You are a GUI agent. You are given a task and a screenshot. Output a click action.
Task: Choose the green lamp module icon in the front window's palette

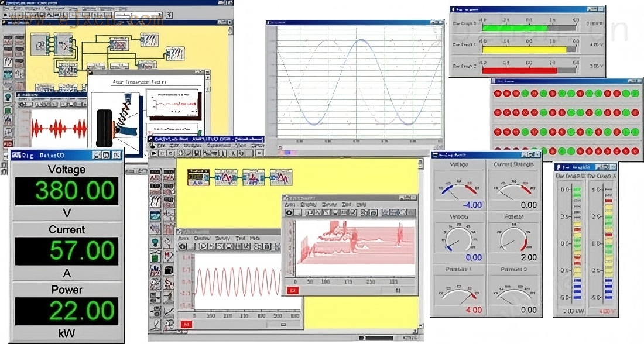(155, 243)
